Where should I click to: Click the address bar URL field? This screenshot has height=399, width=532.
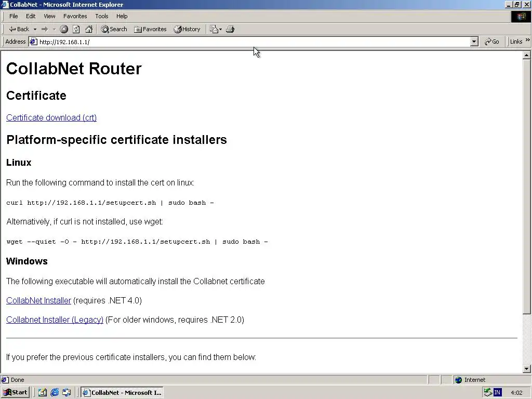click(254, 42)
